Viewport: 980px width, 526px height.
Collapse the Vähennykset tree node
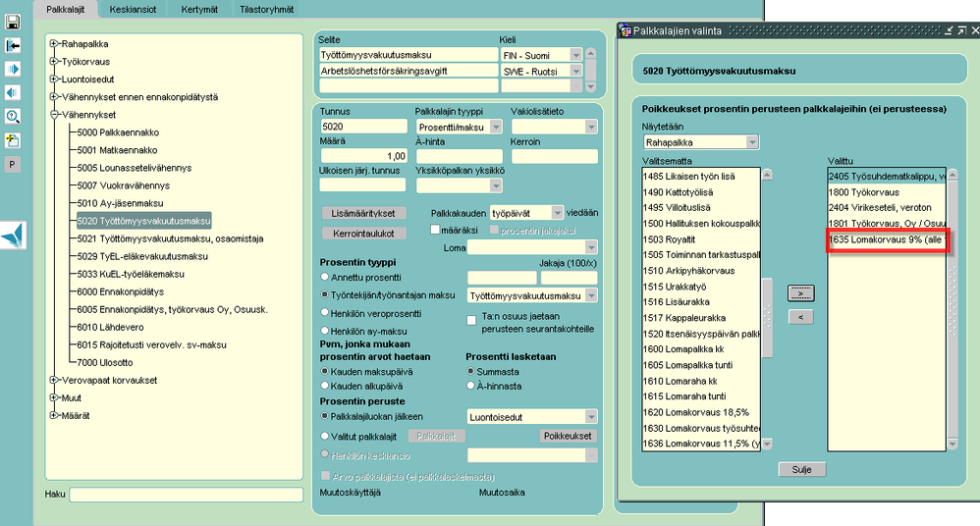[x=54, y=114]
